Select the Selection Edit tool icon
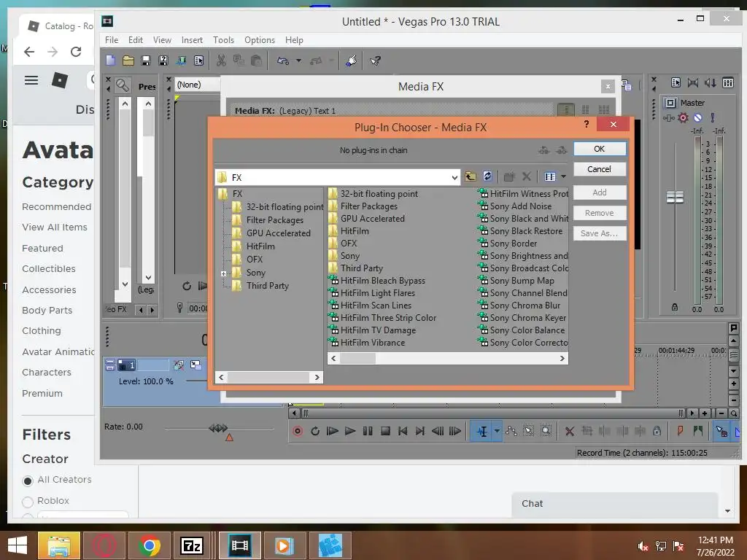Viewport: 747px width, 560px height. pyautogui.click(x=529, y=432)
